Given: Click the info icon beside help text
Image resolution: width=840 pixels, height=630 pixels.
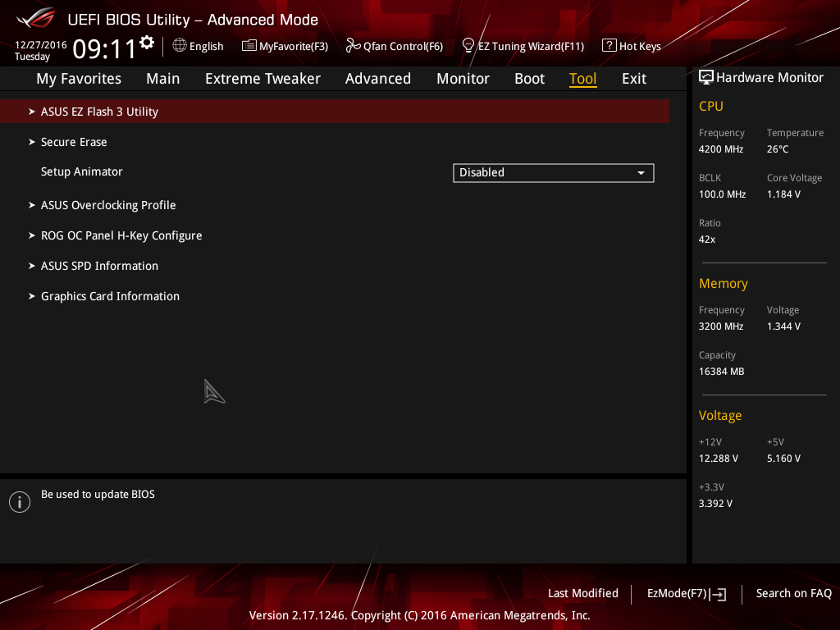Looking at the screenshot, I should [20, 502].
